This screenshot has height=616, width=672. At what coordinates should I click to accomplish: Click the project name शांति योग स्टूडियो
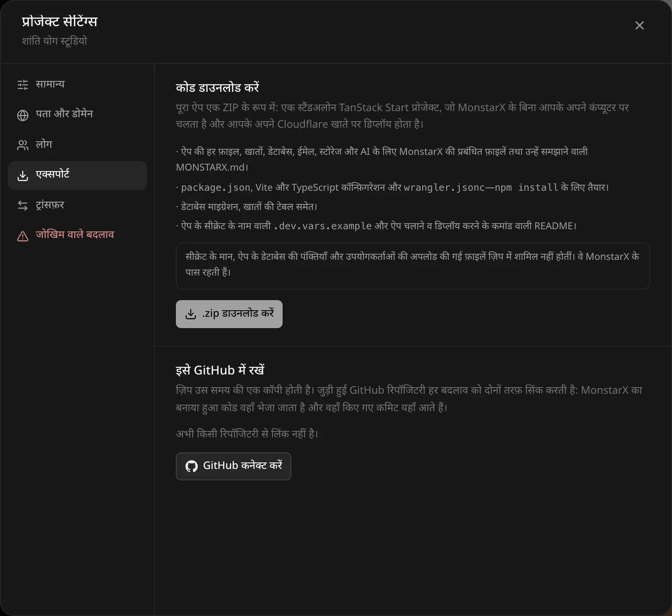[x=55, y=41]
